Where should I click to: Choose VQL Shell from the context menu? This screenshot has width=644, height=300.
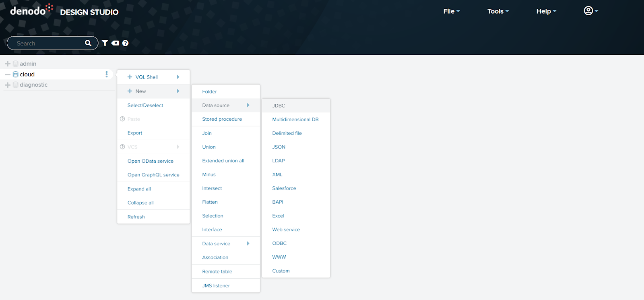(x=153, y=77)
